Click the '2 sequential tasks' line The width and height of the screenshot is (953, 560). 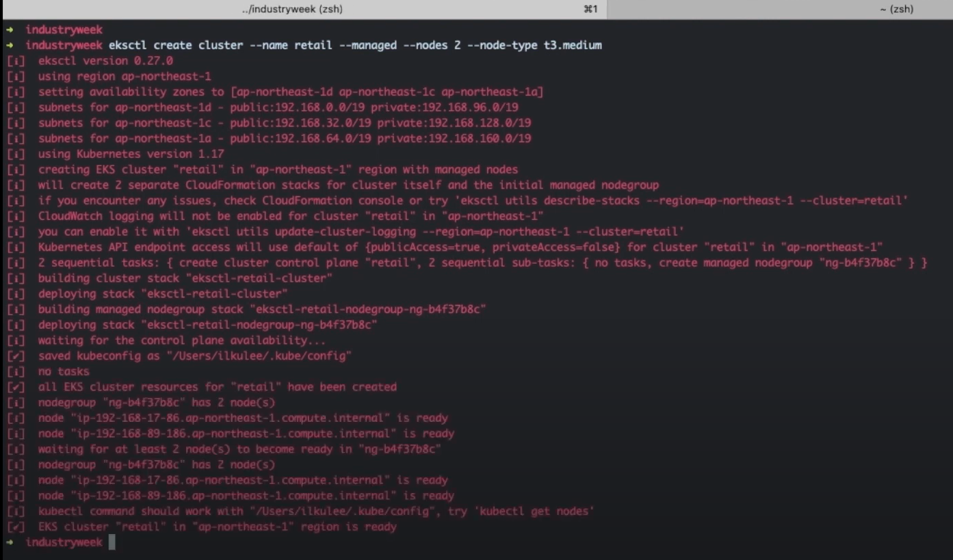point(467,263)
